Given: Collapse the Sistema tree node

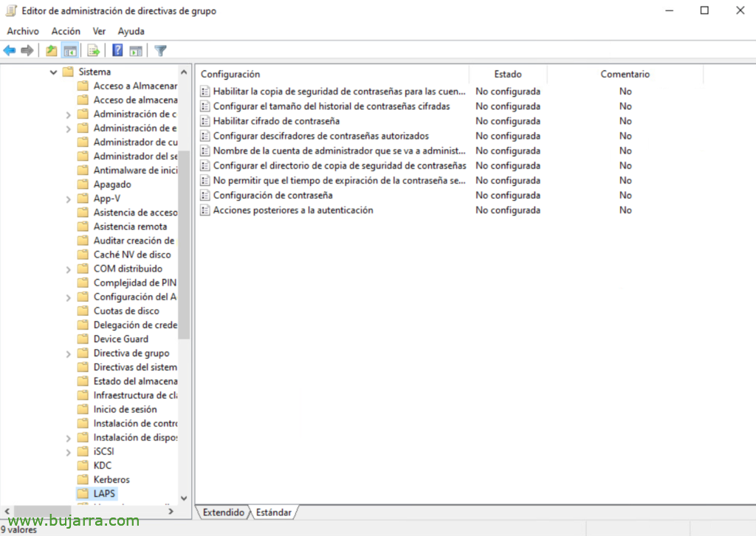Looking at the screenshot, I should tap(52, 72).
